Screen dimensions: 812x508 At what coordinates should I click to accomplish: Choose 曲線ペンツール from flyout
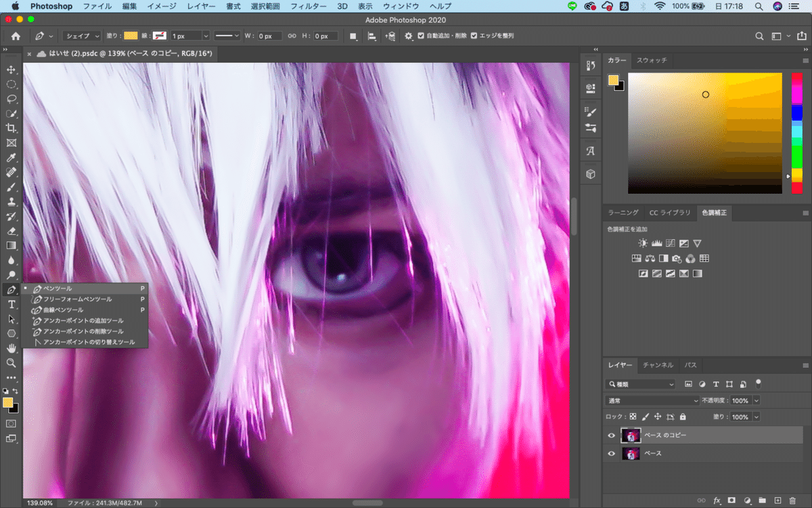click(64, 310)
